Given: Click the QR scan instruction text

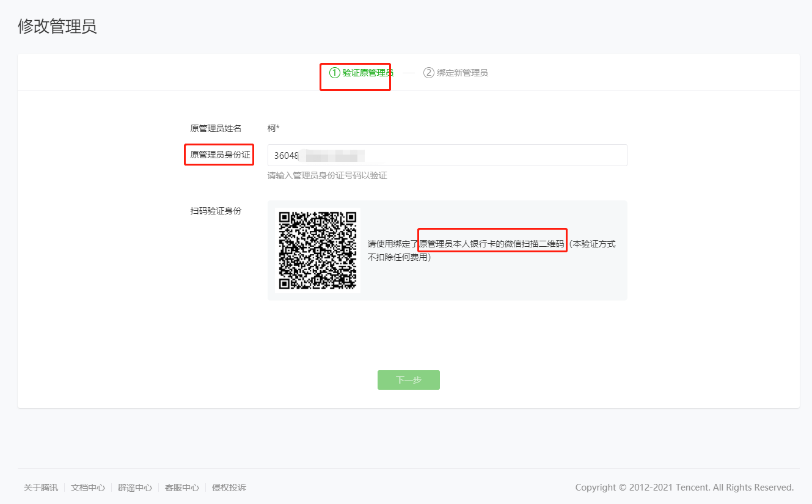Looking at the screenshot, I should (x=492, y=250).
